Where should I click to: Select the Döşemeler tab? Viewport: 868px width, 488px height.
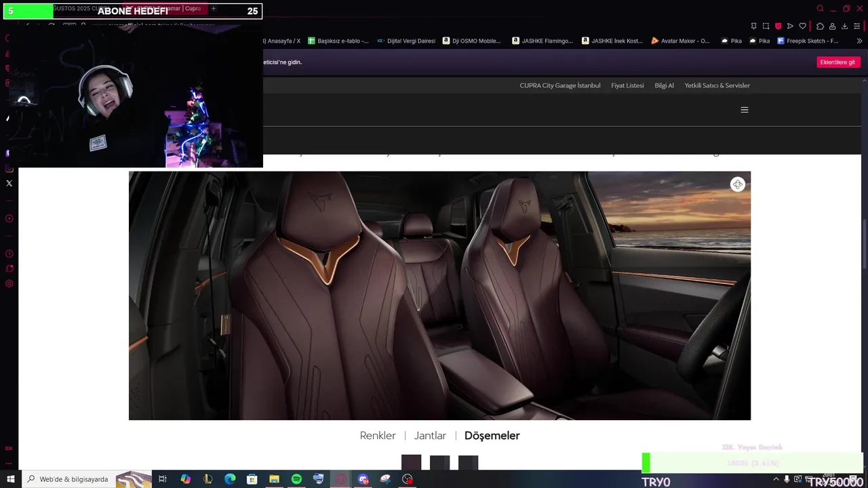pyautogui.click(x=492, y=436)
